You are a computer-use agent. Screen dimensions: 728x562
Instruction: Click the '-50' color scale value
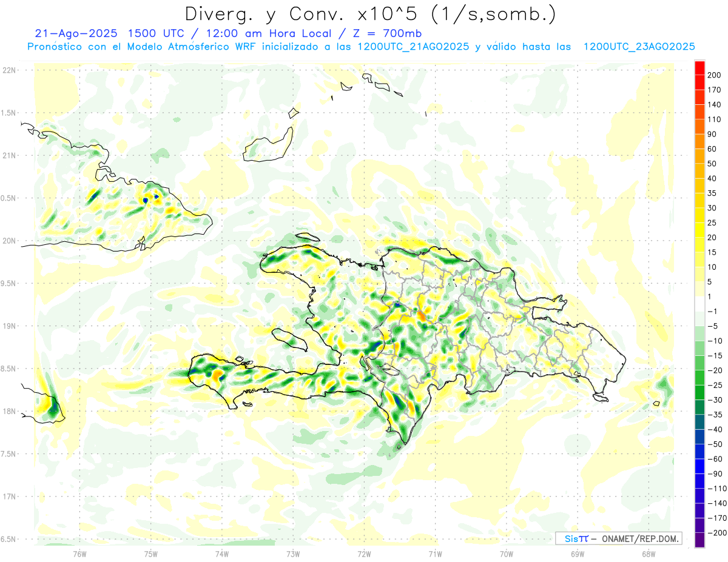pyautogui.click(x=714, y=444)
